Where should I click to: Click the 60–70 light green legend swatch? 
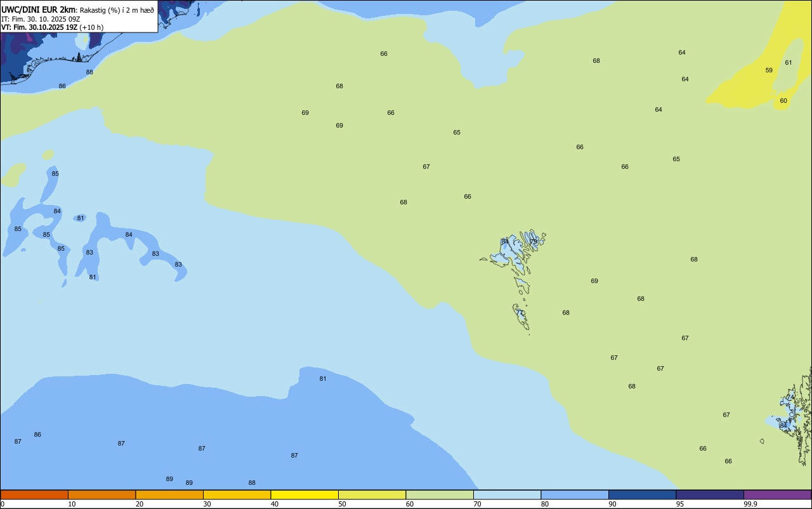(440, 494)
